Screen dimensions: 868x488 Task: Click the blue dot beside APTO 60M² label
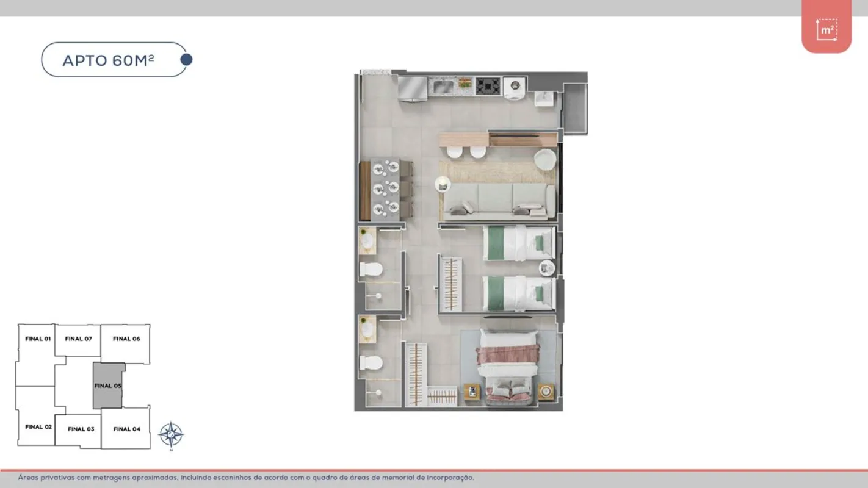click(187, 59)
